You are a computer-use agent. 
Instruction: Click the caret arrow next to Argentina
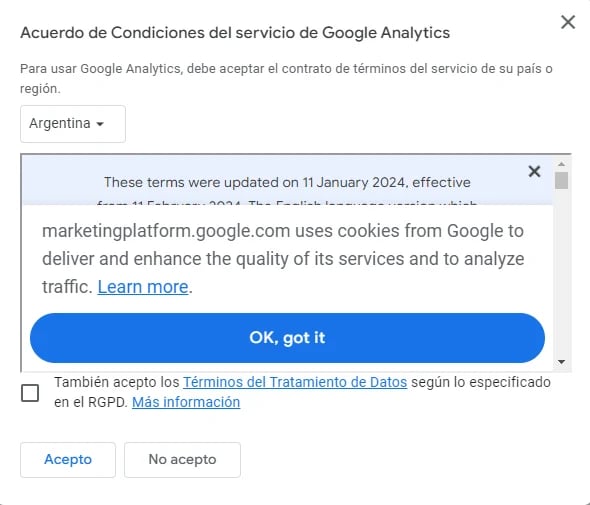coord(100,124)
